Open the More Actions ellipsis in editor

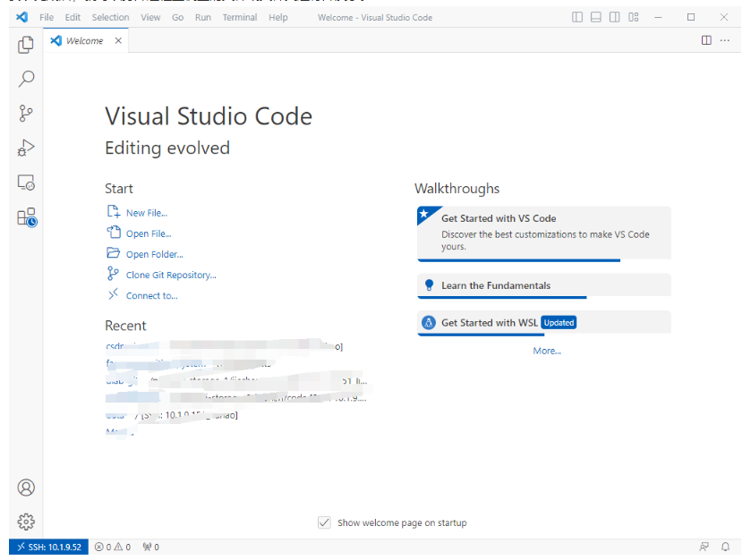pyautogui.click(x=724, y=40)
